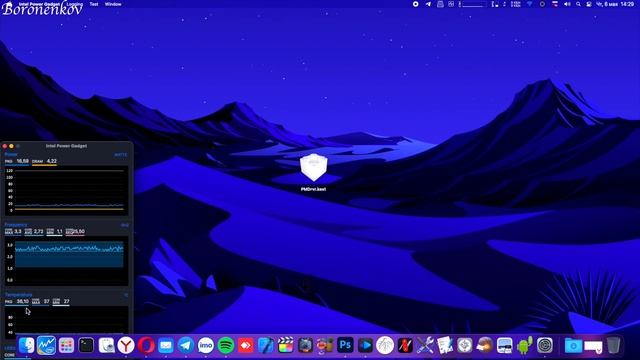This screenshot has width=640, height=360.
Task: Open the Mail app in dock
Action: tap(166, 346)
